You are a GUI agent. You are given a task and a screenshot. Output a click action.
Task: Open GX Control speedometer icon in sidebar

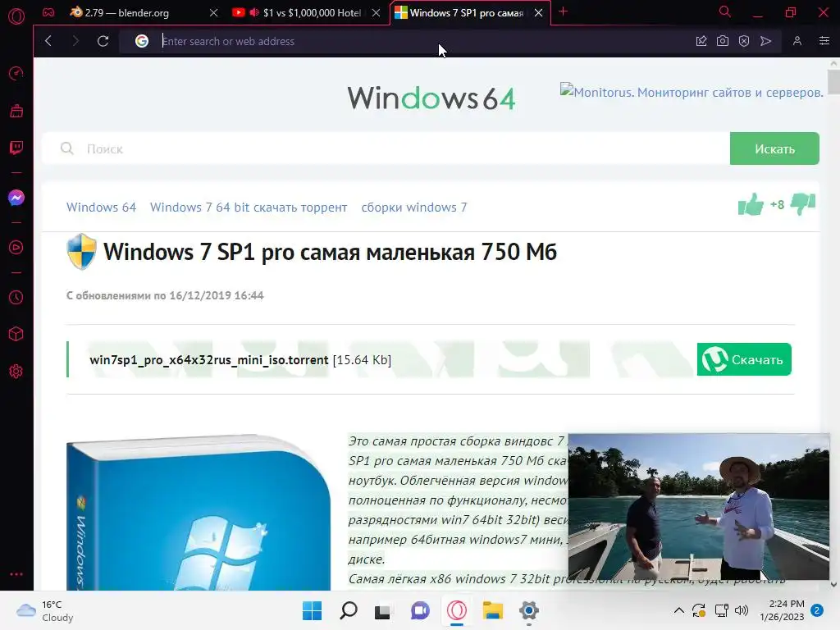point(16,73)
